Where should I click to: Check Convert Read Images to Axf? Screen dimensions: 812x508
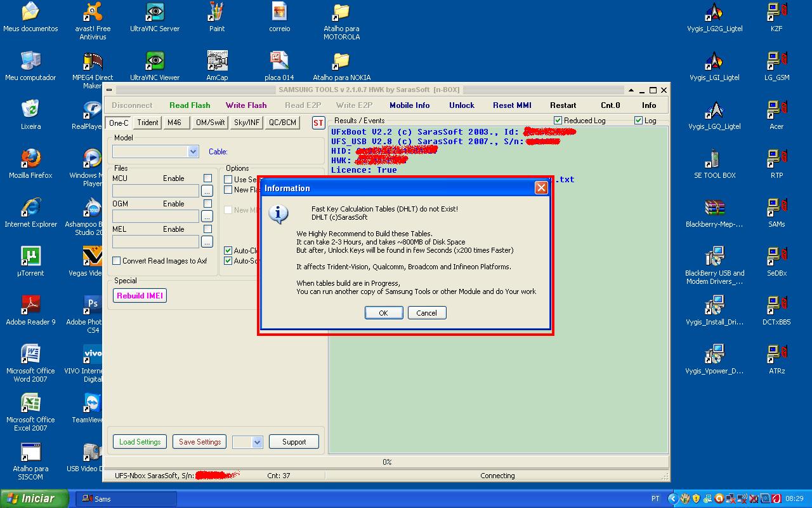pyautogui.click(x=116, y=261)
